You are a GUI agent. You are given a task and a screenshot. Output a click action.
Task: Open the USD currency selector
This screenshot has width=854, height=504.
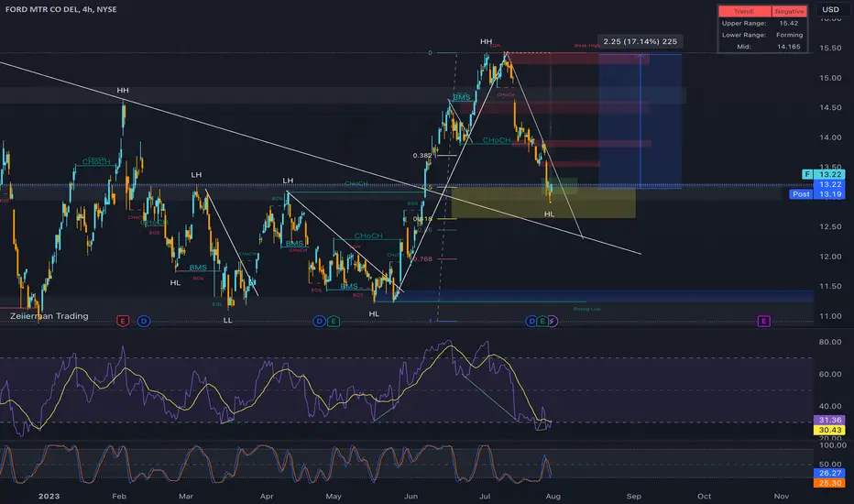pos(830,9)
